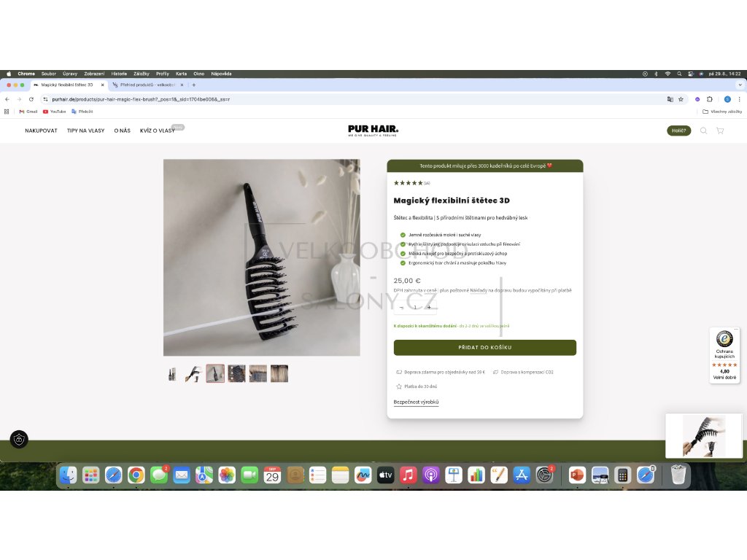Increase quantity with the plus button
This screenshot has height=560, width=747.
[429, 307]
